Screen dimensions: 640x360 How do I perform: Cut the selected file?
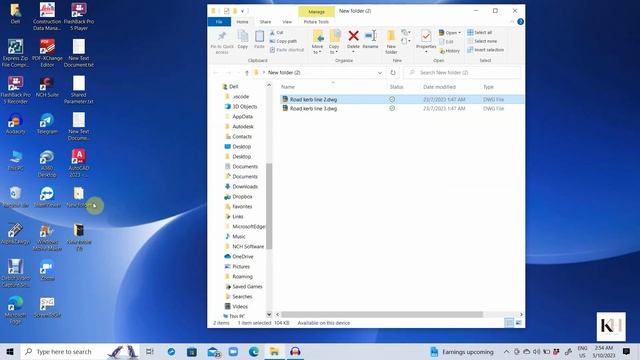[277, 32]
